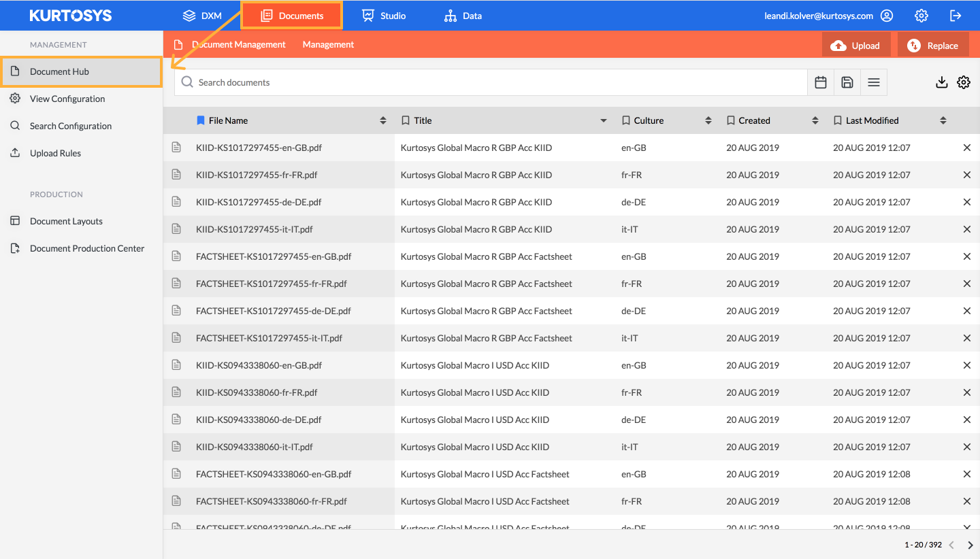980x559 pixels.
Task: Open the Studio tab
Action: [384, 16]
